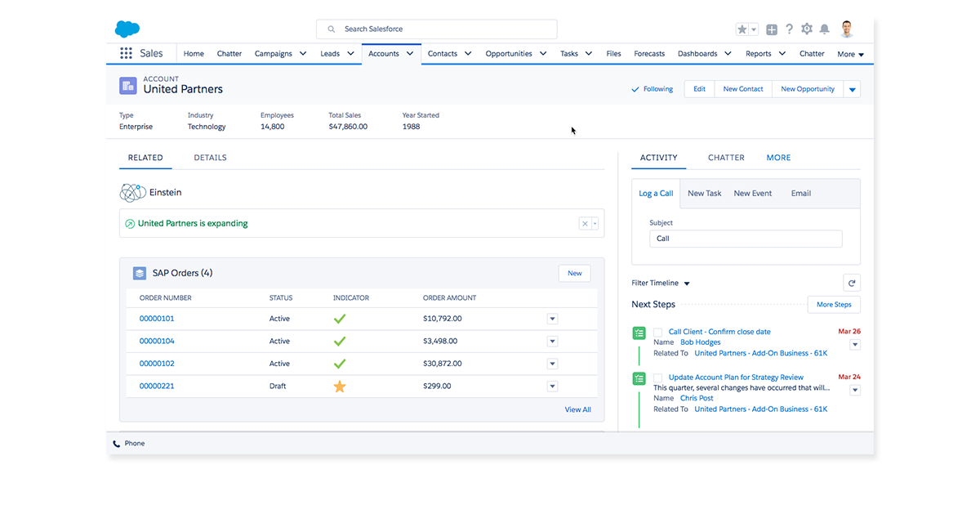Toggle the Following button

click(x=653, y=89)
